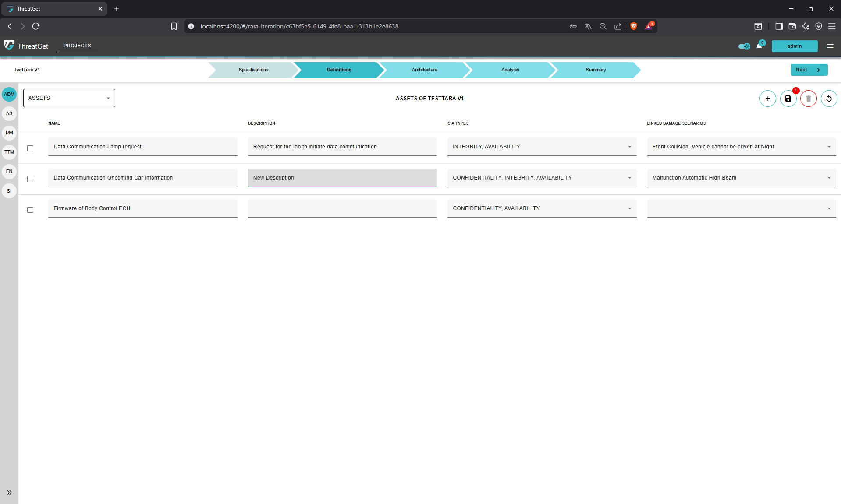Image resolution: width=841 pixels, height=504 pixels.
Task: Open the ASSETS selection dropdown
Action: [69, 98]
